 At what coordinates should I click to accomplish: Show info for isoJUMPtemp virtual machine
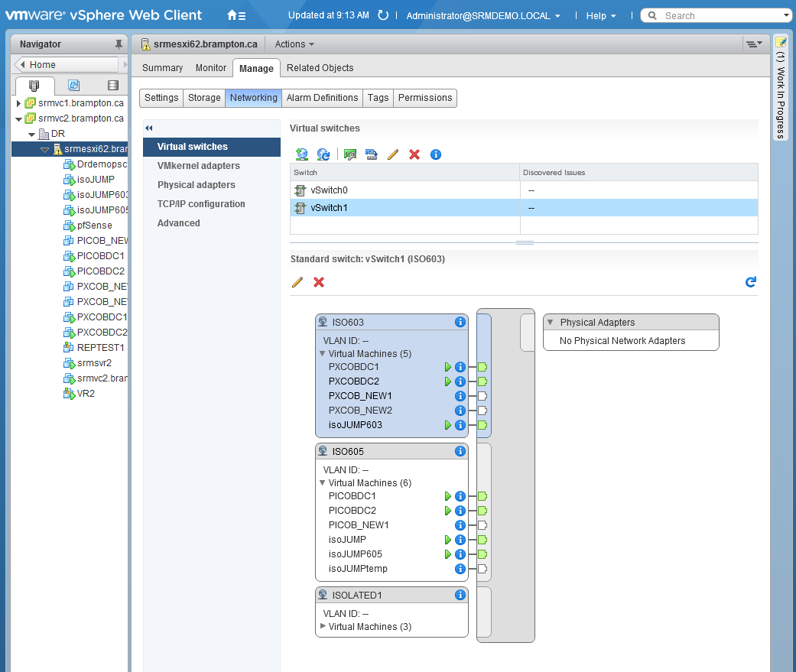coord(460,569)
